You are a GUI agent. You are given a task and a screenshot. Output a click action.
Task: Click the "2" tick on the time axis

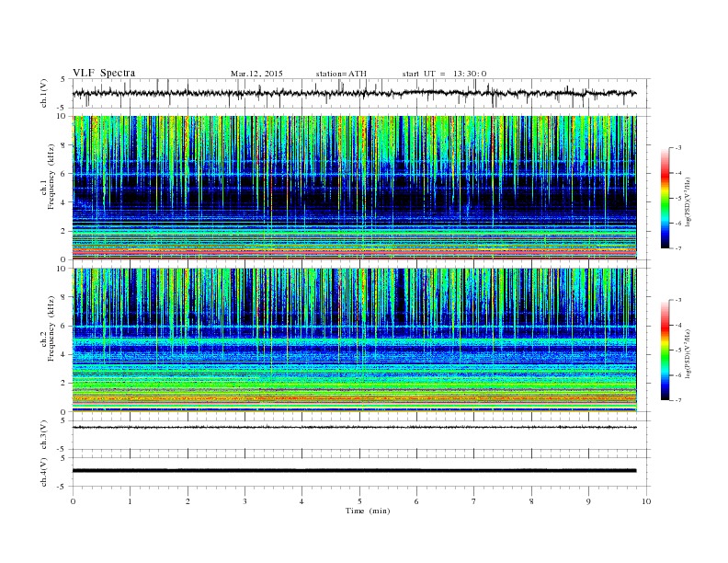coord(188,501)
